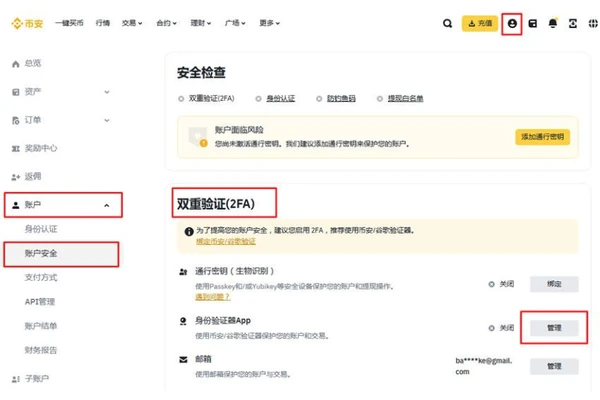Click the authenticator icon beside 身份验证器App
Image resolution: width=600 pixels, height=400 pixels.
(183, 321)
